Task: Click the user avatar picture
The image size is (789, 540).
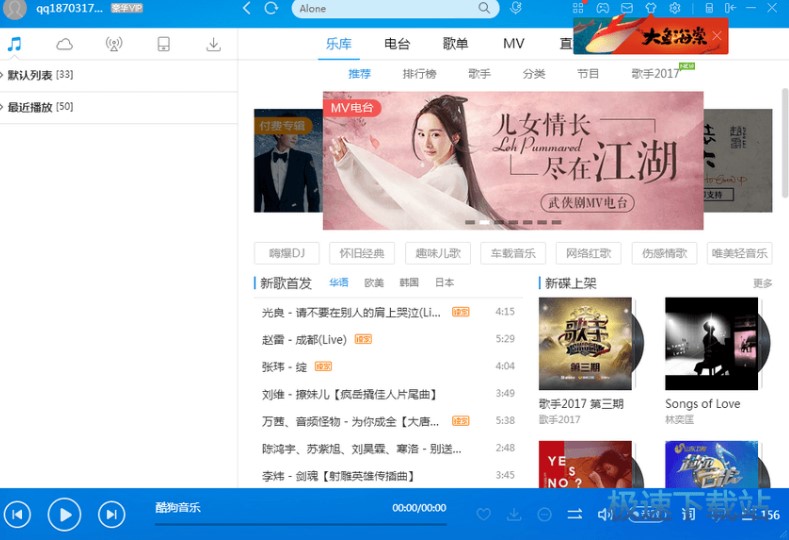Action: point(15,9)
